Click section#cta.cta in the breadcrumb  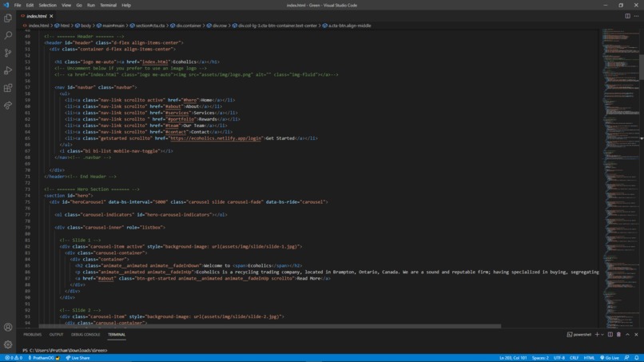150,26
